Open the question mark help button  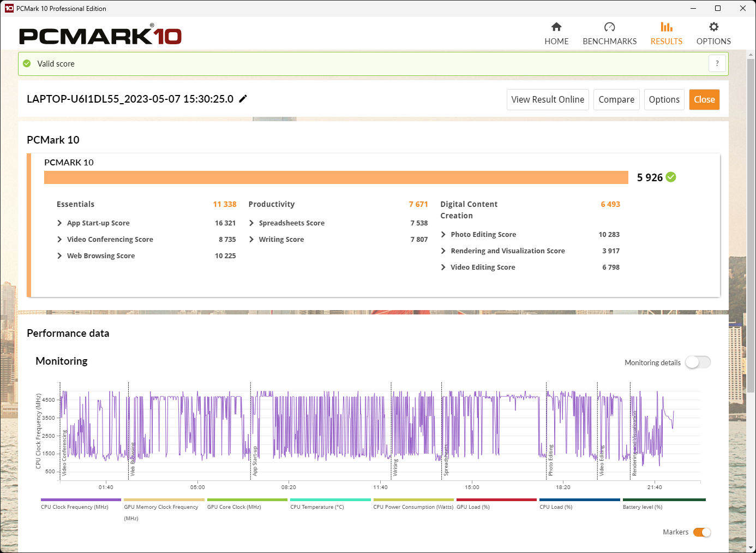coord(717,63)
